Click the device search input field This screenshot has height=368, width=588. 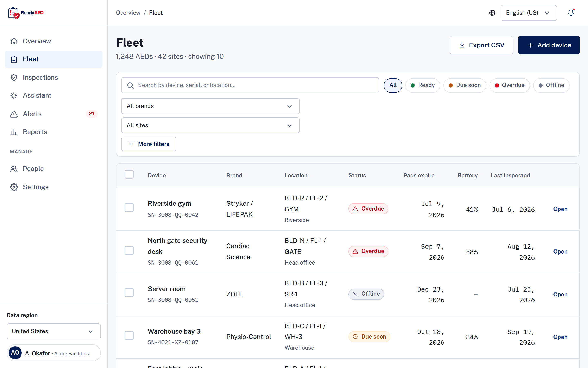(250, 85)
